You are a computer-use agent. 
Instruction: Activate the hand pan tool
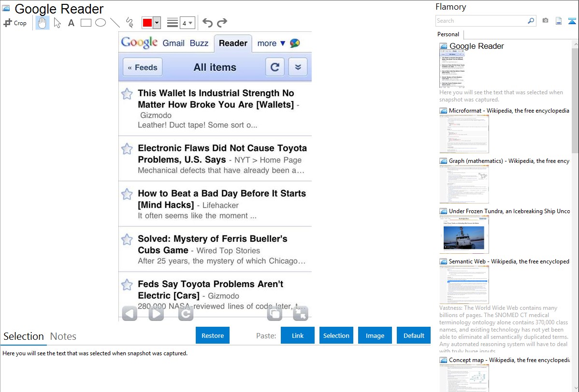point(42,23)
